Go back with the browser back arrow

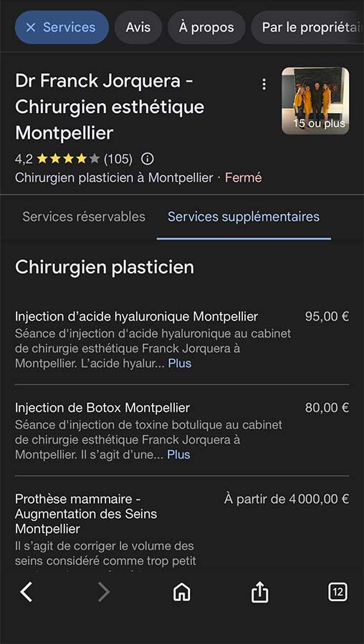tap(27, 592)
